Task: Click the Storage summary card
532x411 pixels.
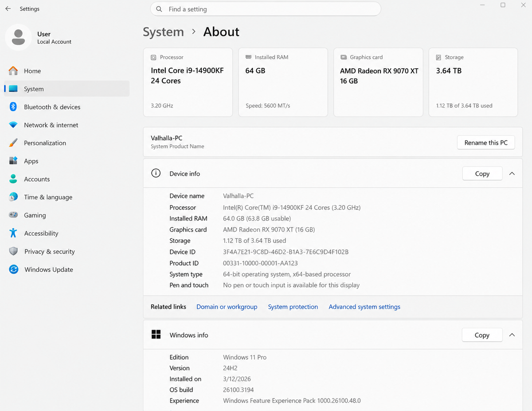Action: coord(473,83)
